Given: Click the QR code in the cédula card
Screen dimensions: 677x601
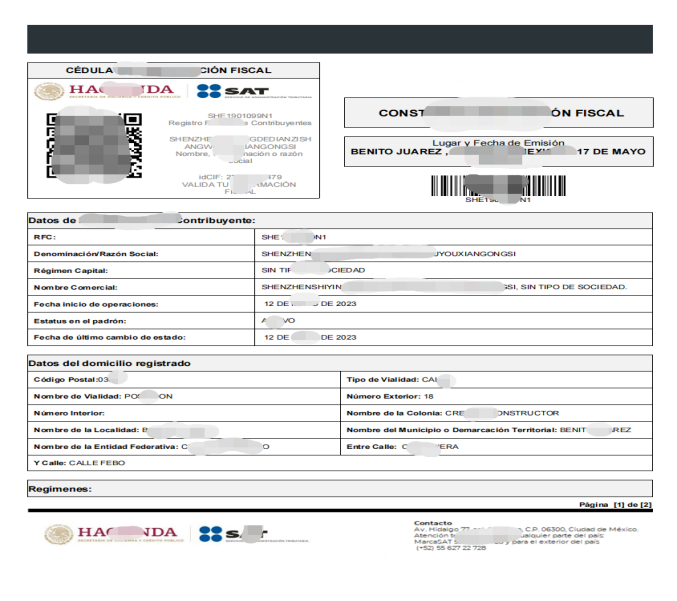Looking at the screenshot, I should click(x=94, y=145).
